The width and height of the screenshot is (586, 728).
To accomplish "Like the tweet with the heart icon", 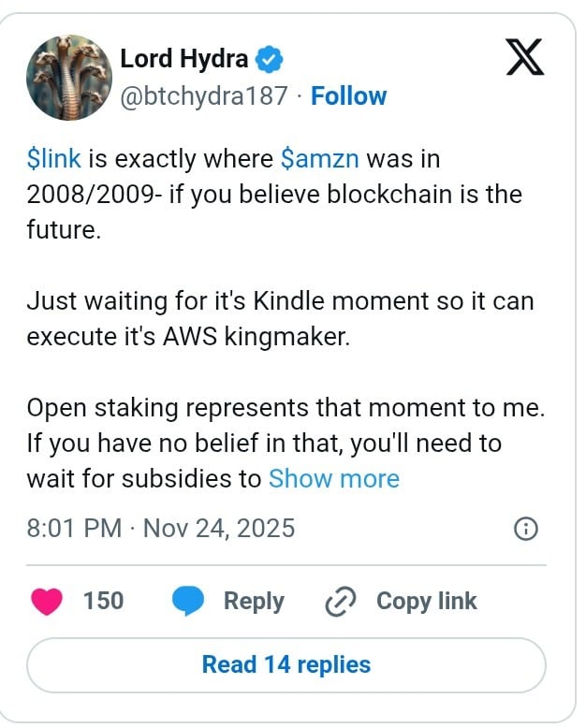I will 46,600.
